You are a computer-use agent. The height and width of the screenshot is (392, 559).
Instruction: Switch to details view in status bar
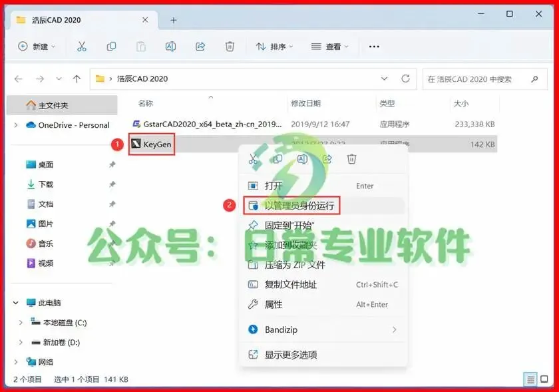tap(530, 379)
